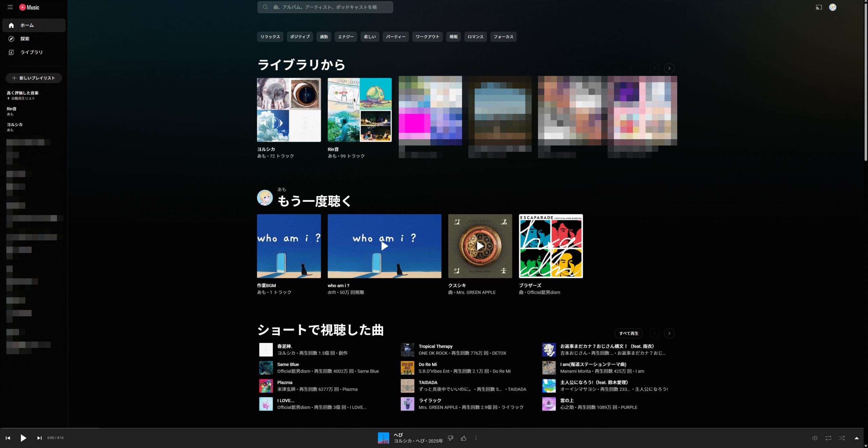Create 新しいプレイリスト
868x448 pixels.
click(34, 78)
